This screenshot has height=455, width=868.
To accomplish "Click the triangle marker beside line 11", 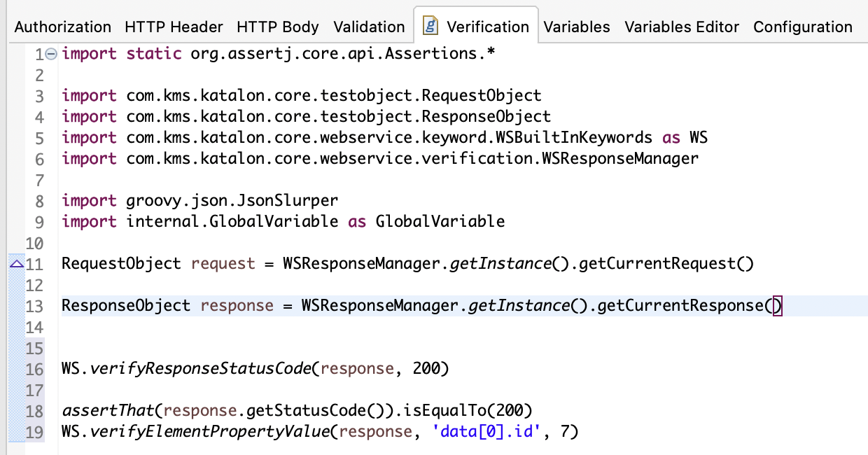I will 15,264.
